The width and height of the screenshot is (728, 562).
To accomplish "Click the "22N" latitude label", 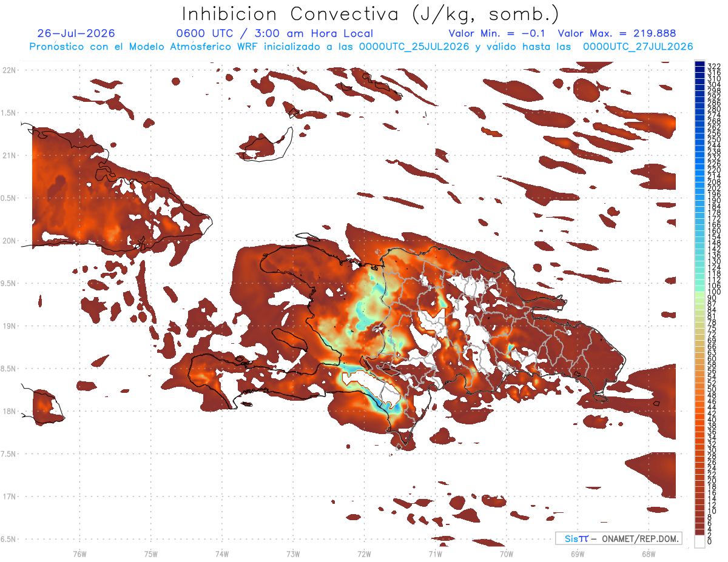I will [x=9, y=70].
